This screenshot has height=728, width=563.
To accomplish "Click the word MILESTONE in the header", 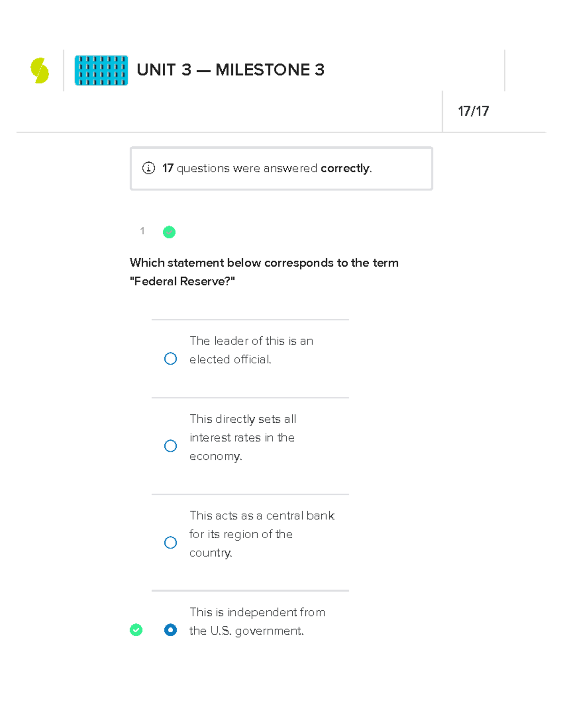I will [263, 70].
